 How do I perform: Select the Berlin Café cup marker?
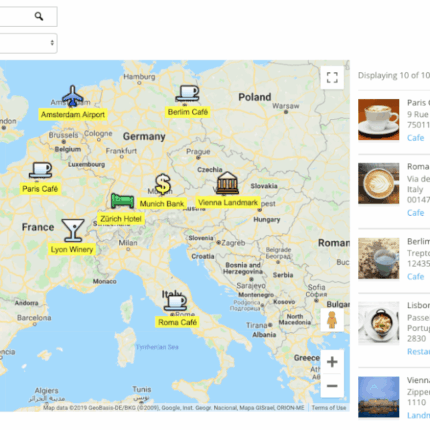point(188,93)
